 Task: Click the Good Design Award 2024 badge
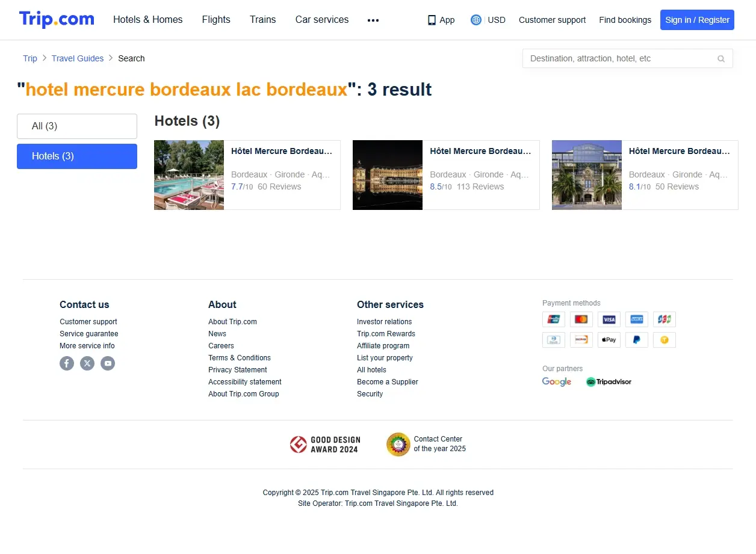coord(324,445)
